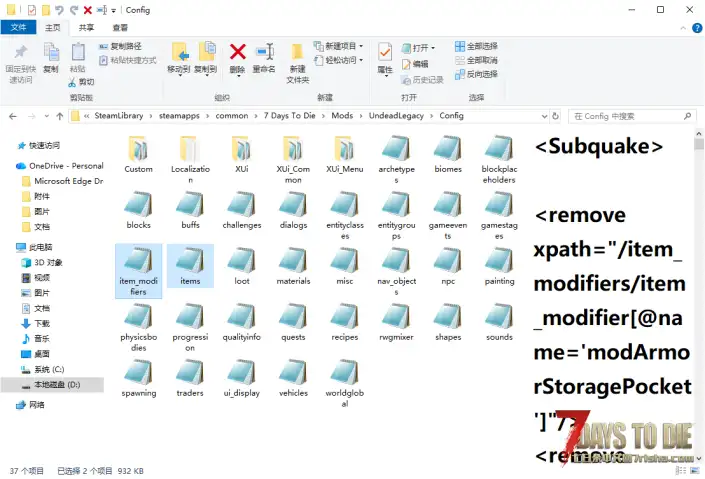Click the Refresh button beside address bar
The width and height of the screenshot is (705, 479).
coord(556,116)
